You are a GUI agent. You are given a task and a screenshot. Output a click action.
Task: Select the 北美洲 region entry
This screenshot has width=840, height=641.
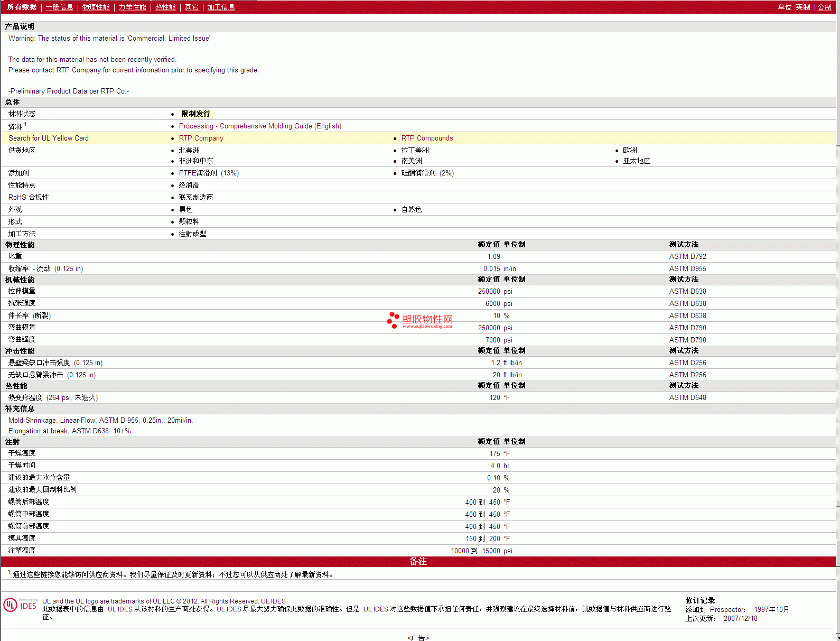click(189, 150)
